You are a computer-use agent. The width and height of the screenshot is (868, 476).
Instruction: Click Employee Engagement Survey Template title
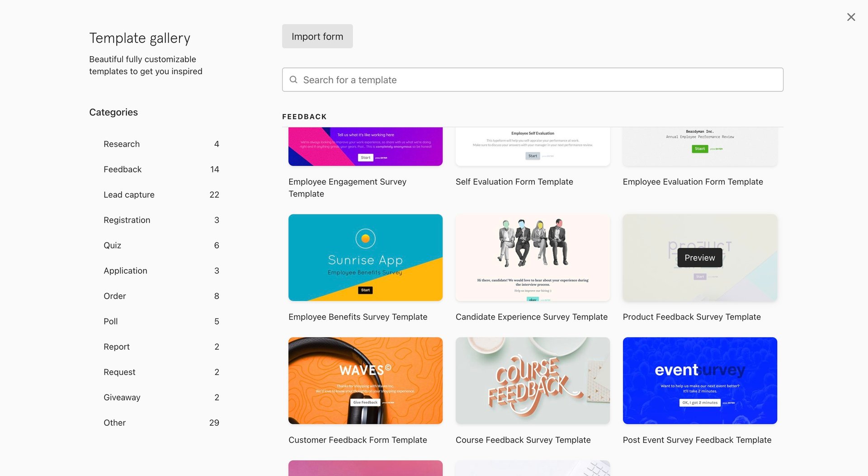coord(347,188)
